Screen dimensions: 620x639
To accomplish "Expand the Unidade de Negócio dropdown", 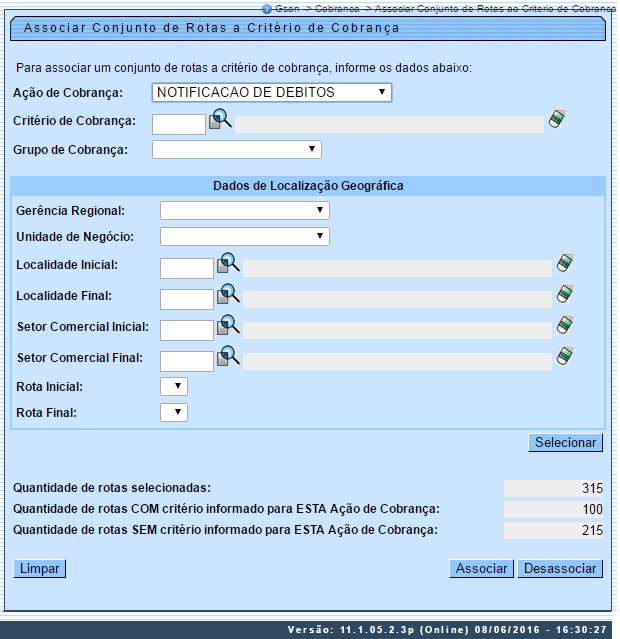I will 244,237.
